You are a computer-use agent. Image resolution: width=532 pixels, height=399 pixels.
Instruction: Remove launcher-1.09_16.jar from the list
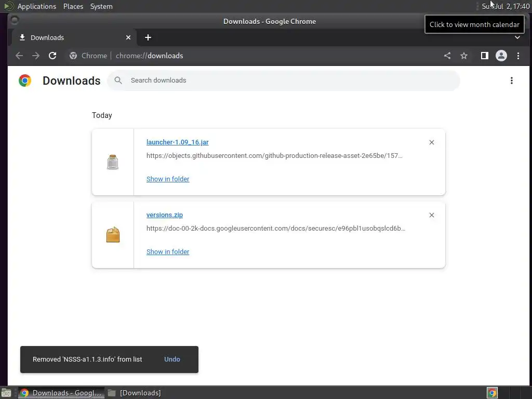[432, 142]
